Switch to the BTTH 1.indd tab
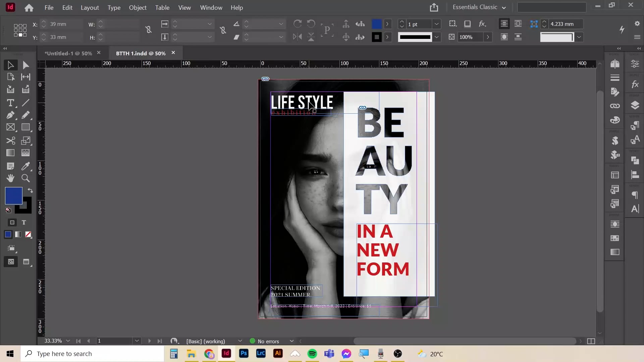 (x=141, y=53)
